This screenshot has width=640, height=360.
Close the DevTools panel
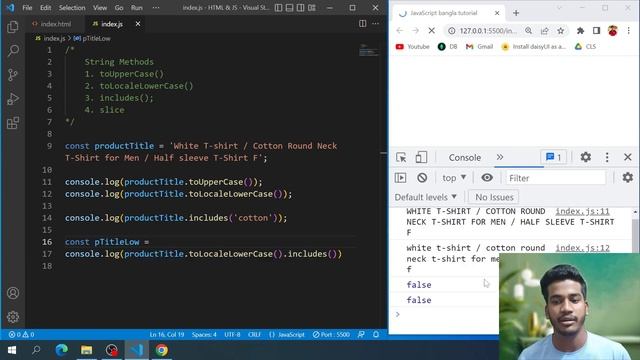coord(627,157)
